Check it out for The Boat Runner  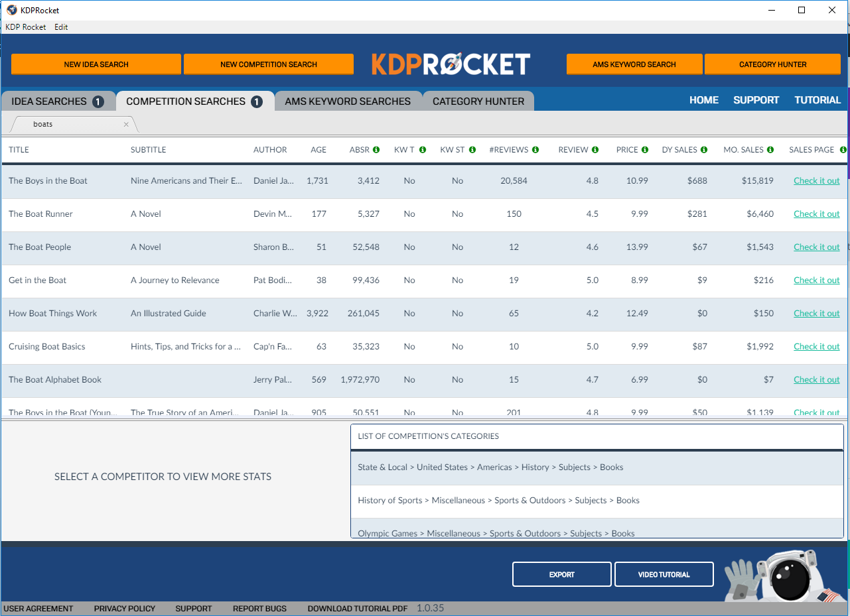(x=817, y=214)
